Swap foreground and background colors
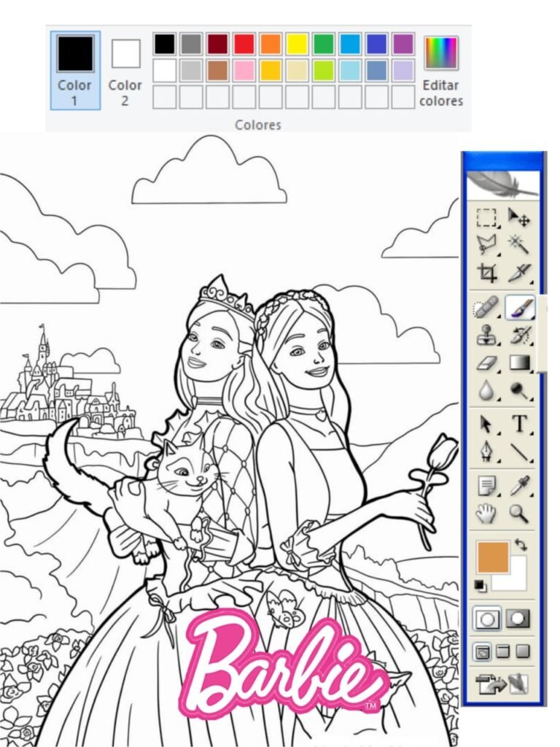This screenshot has height=747, width=560. (x=522, y=545)
